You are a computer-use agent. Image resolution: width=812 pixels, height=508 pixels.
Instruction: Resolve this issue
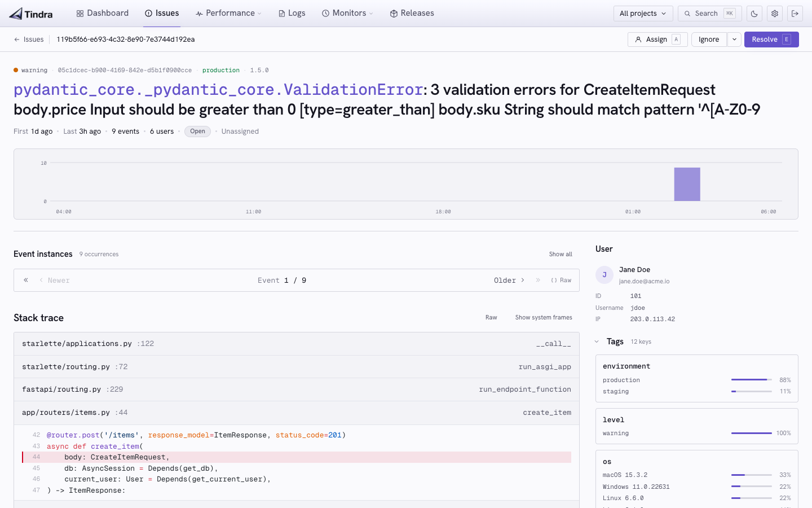(771, 40)
